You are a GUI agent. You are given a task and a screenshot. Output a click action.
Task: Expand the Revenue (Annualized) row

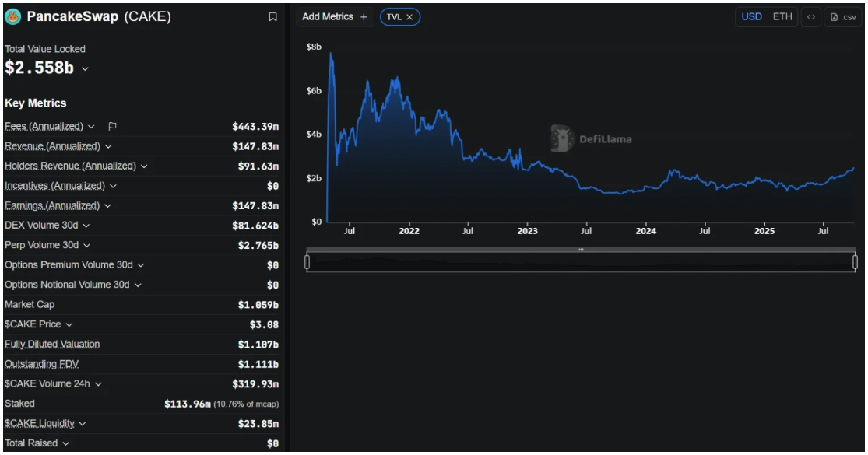pyautogui.click(x=108, y=146)
